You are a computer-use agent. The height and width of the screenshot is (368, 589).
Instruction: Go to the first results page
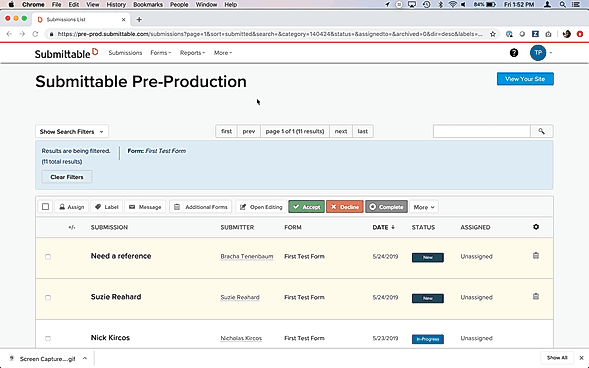tap(227, 131)
